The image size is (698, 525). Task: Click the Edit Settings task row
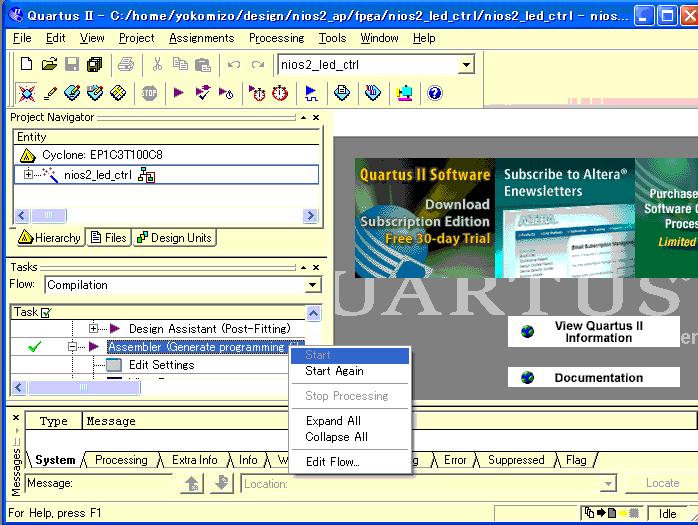(162, 365)
